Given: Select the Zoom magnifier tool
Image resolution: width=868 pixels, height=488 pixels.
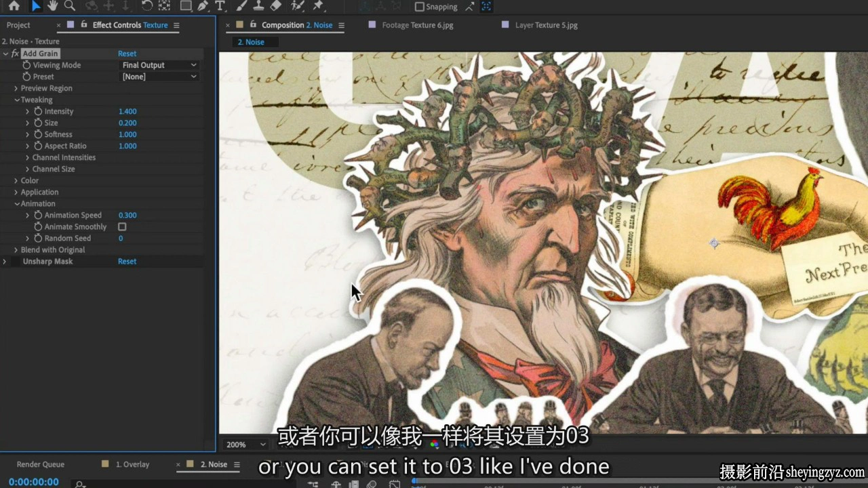Looking at the screenshot, I should click(x=69, y=6).
